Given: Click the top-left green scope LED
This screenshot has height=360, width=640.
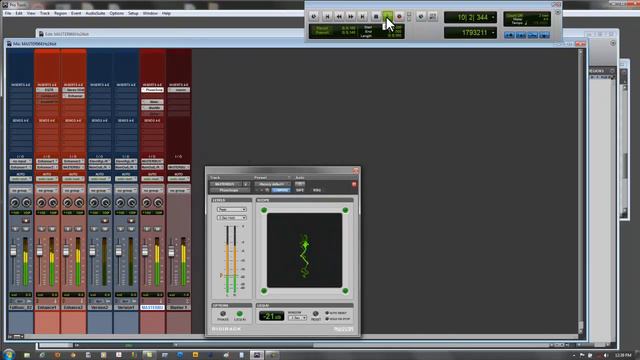Looking at the screenshot, I should coord(264,210).
